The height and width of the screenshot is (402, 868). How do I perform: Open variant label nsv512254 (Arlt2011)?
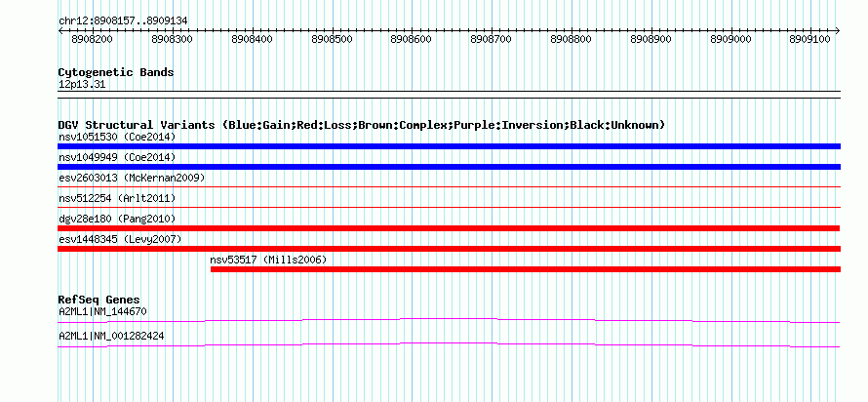pos(117,198)
